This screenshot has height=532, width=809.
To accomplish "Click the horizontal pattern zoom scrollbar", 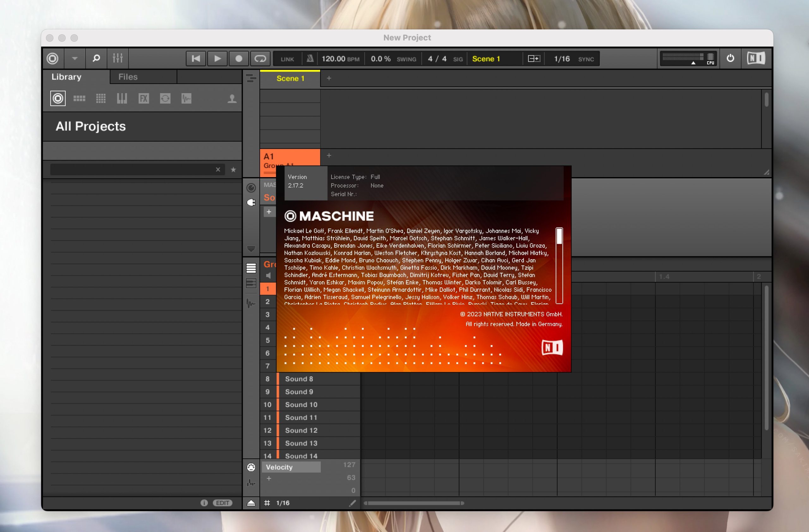I will click(414, 503).
